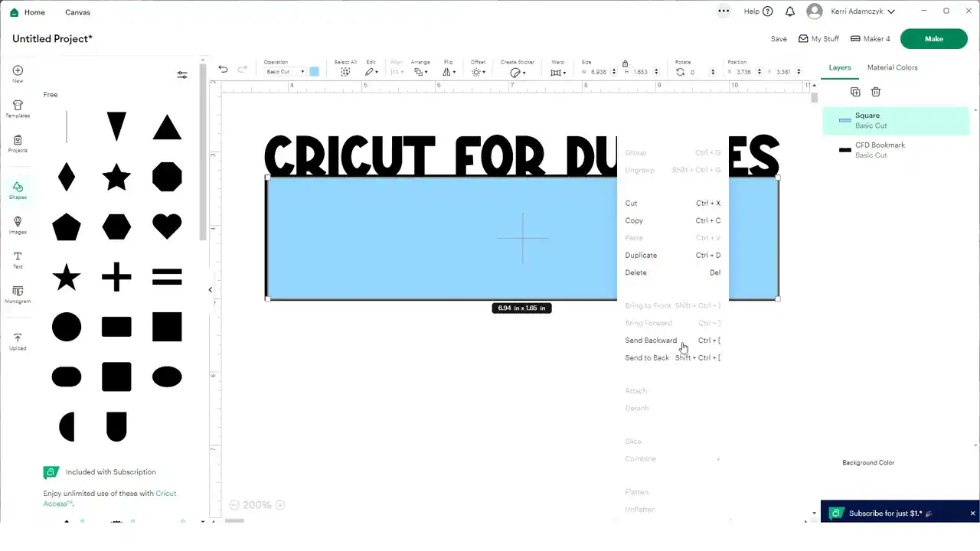Viewport: 980px width, 551px height.
Task: Open shapes filter settings icon
Action: (182, 75)
